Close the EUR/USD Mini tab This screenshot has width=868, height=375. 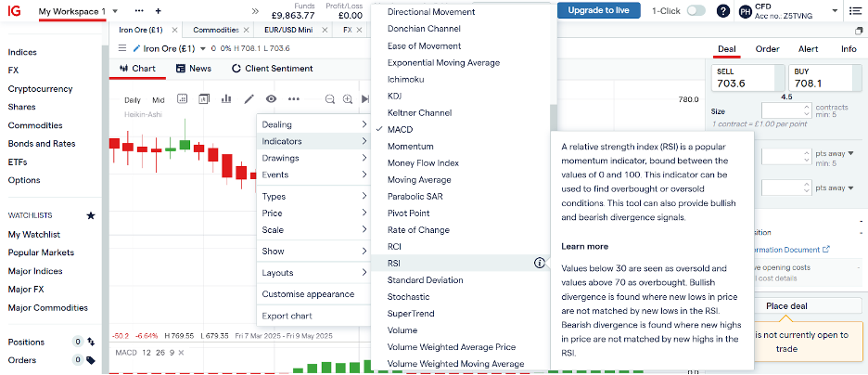pyautogui.click(x=325, y=30)
